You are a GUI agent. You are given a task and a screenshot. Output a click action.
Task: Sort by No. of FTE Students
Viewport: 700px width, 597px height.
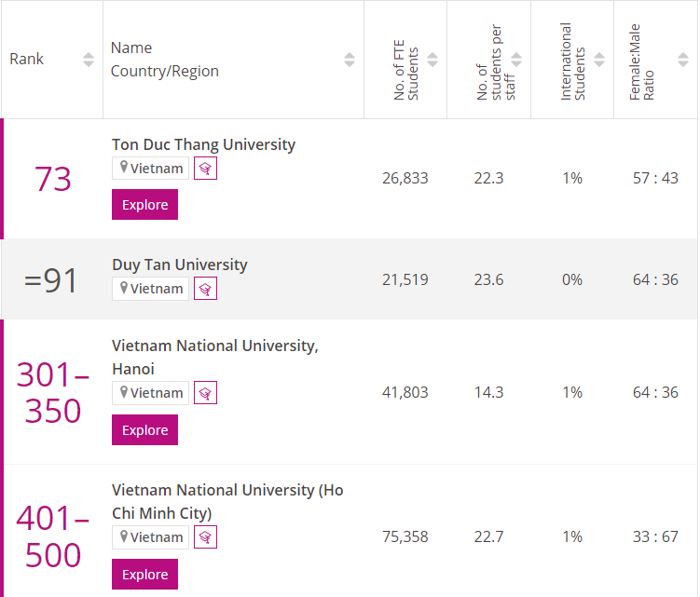pyautogui.click(x=433, y=60)
